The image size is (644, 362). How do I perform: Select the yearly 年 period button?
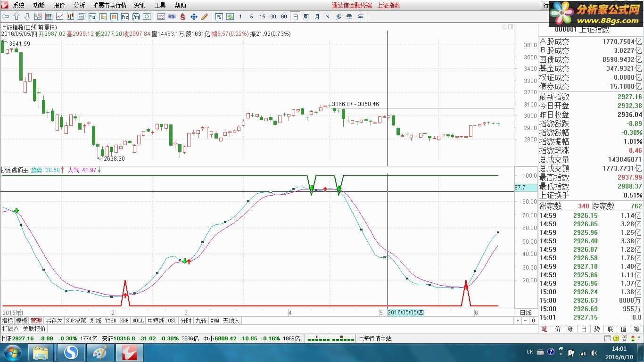tap(361, 16)
